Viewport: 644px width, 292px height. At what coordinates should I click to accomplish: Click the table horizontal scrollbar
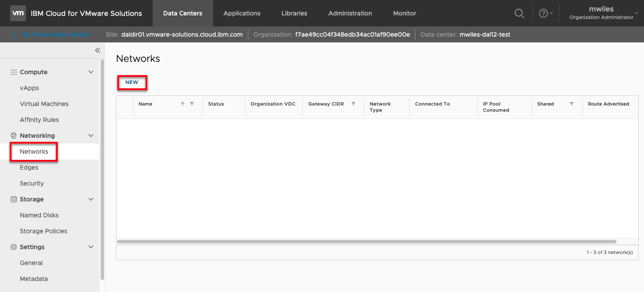tap(366, 242)
